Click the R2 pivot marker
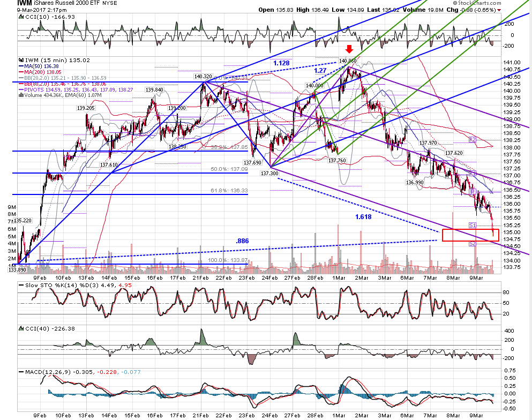 click(473, 139)
